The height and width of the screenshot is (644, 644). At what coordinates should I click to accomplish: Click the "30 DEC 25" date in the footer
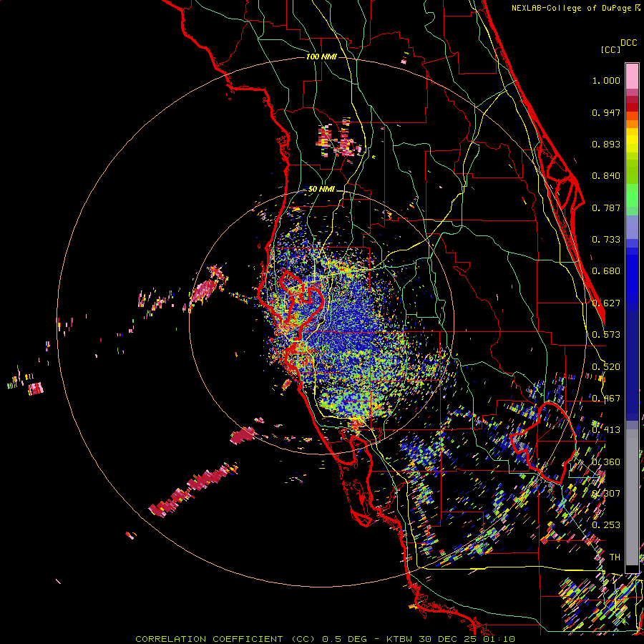point(447,639)
